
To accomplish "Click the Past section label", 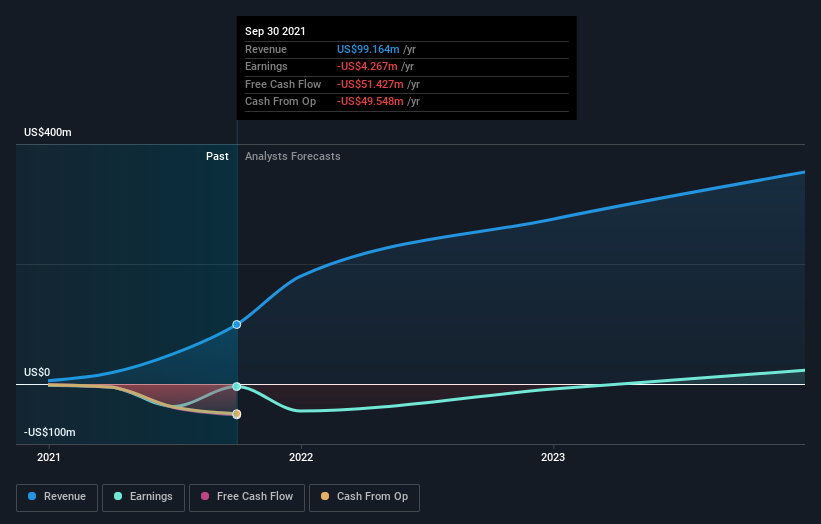I will point(217,157).
